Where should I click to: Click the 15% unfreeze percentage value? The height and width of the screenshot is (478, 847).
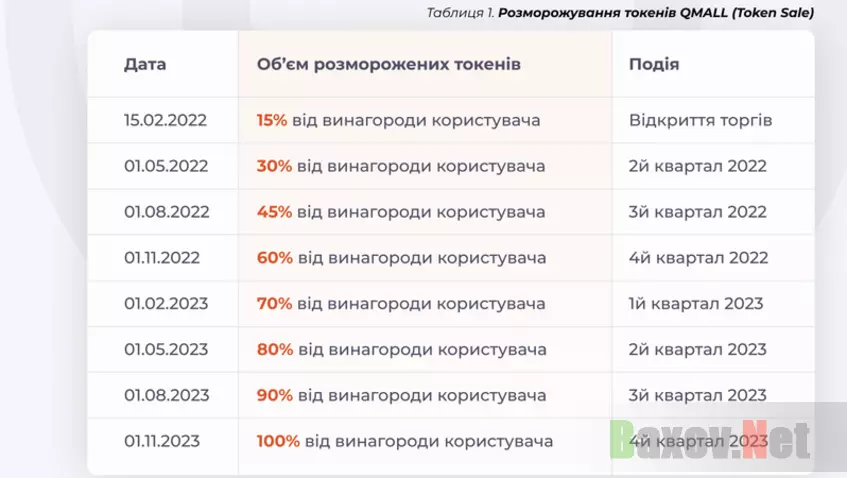[271, 121]
